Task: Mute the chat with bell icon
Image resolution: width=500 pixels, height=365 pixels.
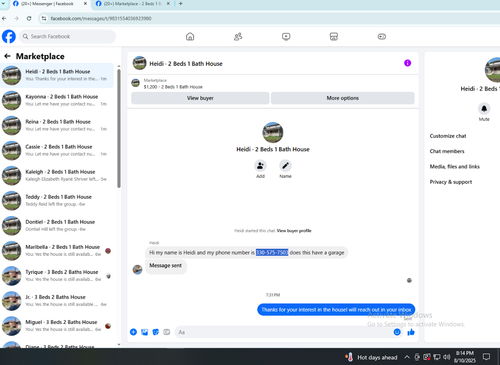Action: (484, 109)
